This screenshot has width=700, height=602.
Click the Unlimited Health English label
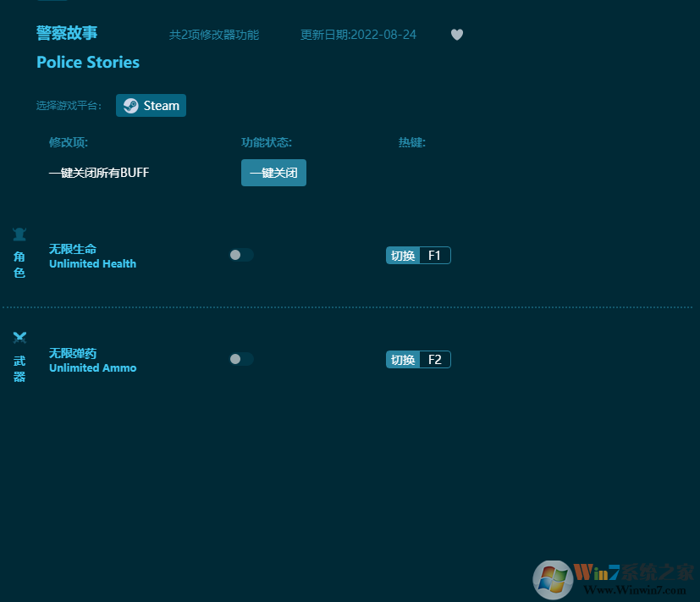(x=93, y=264)
